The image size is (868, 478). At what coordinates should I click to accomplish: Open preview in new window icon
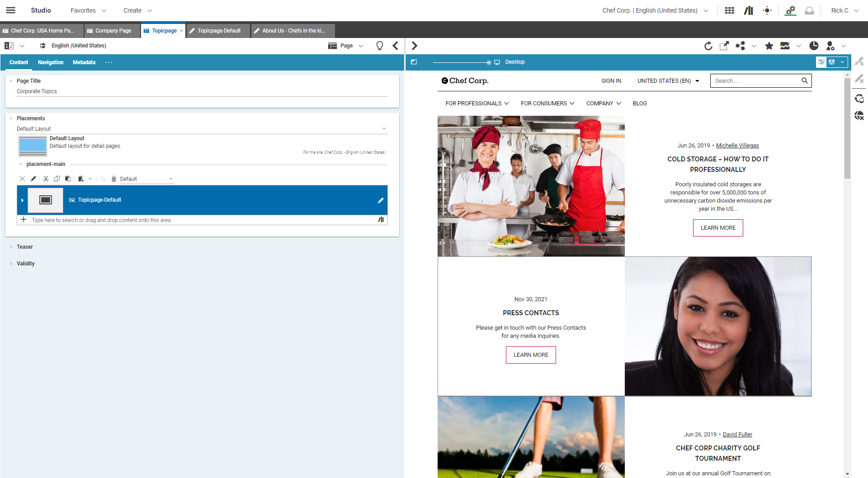pos(724,46)
